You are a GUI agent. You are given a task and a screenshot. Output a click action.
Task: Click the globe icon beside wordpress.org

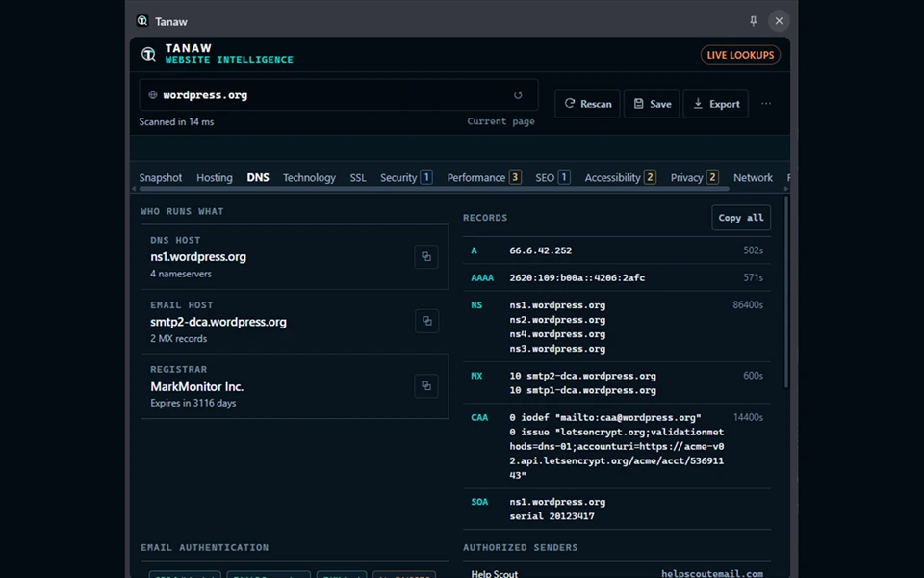point(153,95)
